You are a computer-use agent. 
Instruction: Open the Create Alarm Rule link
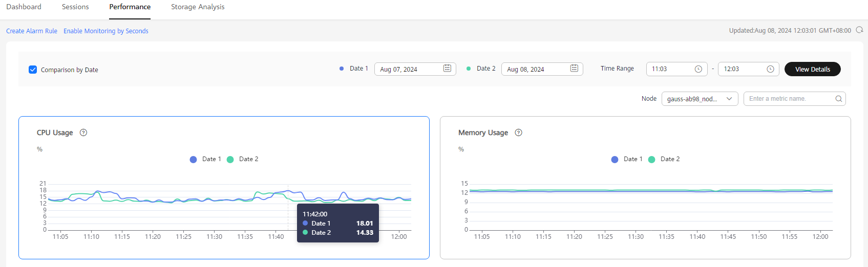click(32, 31)
